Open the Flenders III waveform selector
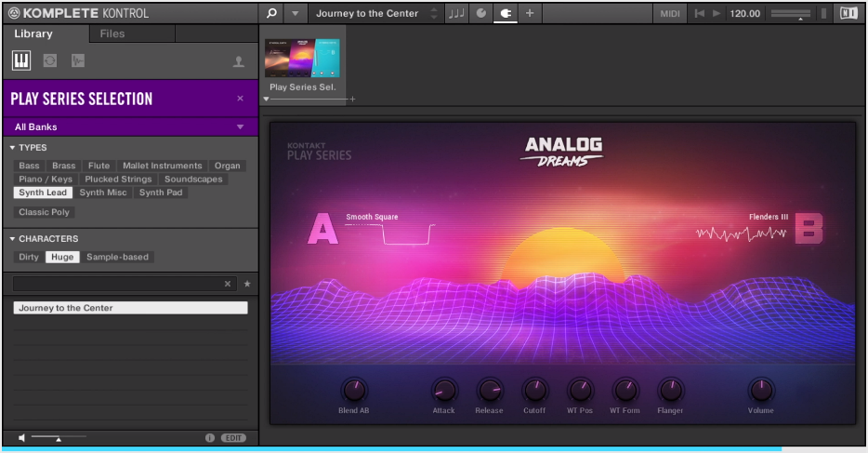Screen dimensions: 868x453 pyautogui.click(x=769, y=217)
